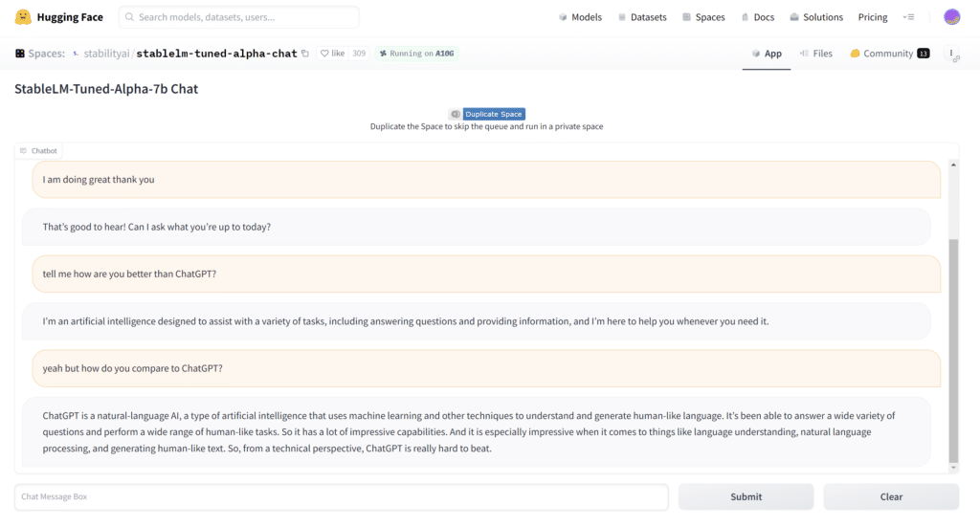Viewport: 980px width, 526px height.
Task: Click the Chatbot label text
Action: (x=44, y=150)
